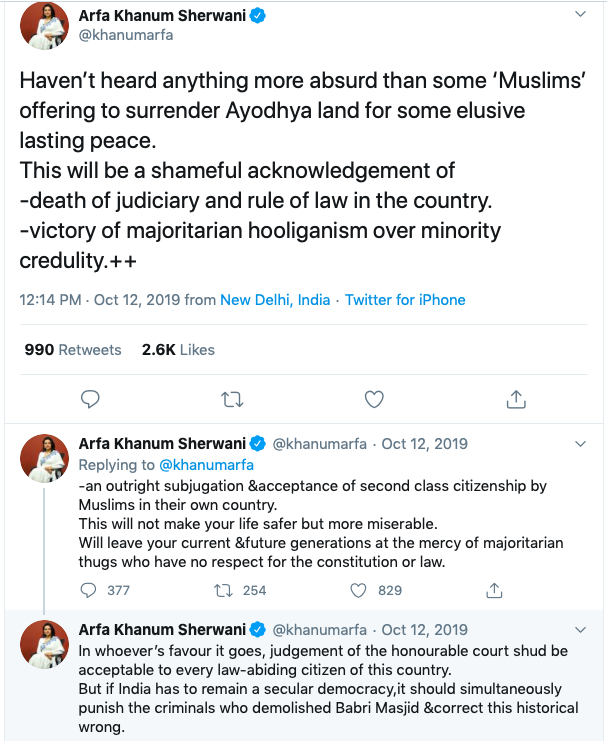Open the New Delhi, India location link
This screenshot has width=607, height=741.
277,300
